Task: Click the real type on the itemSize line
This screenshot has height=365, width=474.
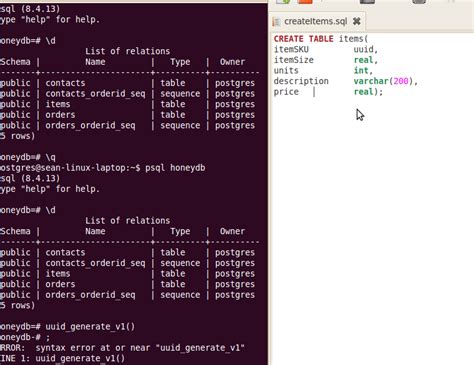Action: [x=363, y=60]
